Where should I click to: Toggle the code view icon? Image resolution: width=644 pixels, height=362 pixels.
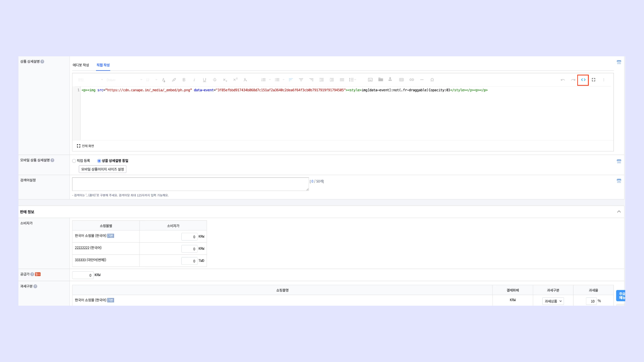(x=583, y=80)
